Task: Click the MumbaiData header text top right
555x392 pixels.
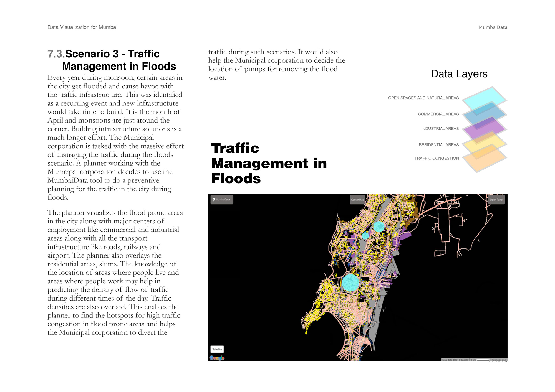Action: coord(493,27)
